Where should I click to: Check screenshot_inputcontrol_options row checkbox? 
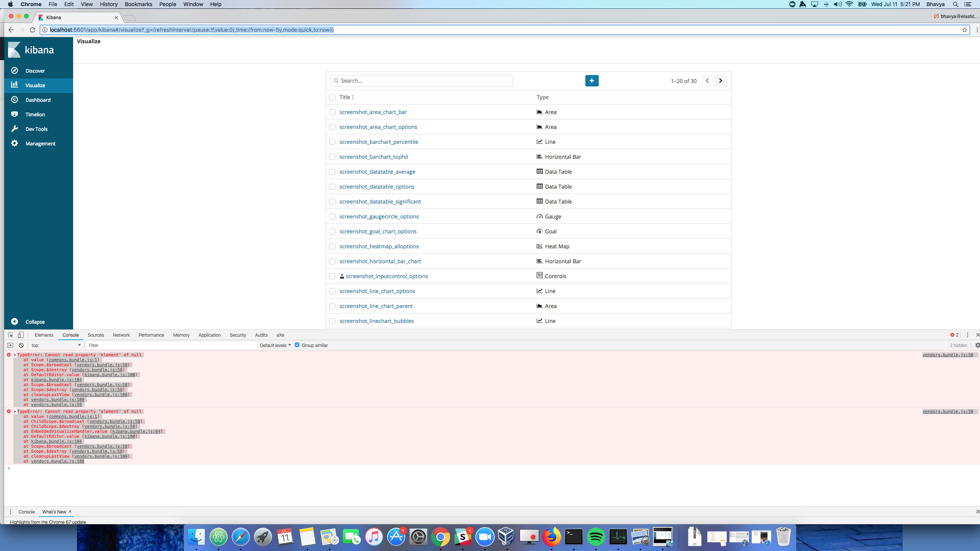coord(332,276)
